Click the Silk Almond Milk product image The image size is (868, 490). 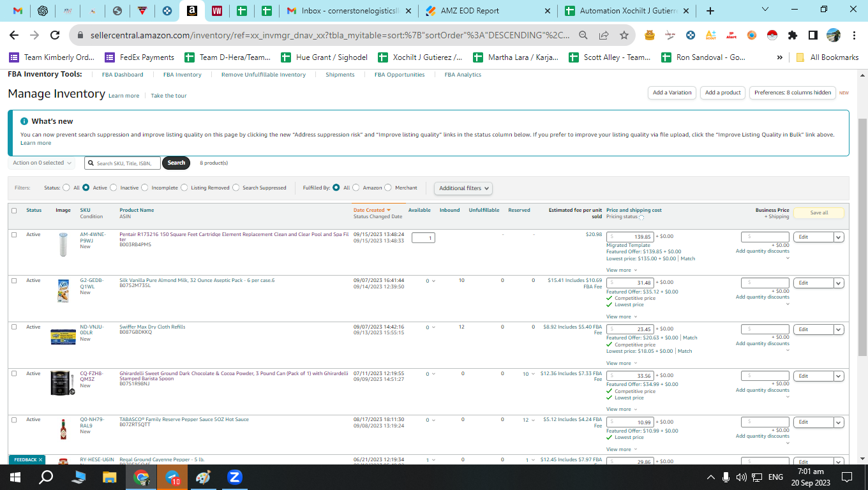pos(63,290)
